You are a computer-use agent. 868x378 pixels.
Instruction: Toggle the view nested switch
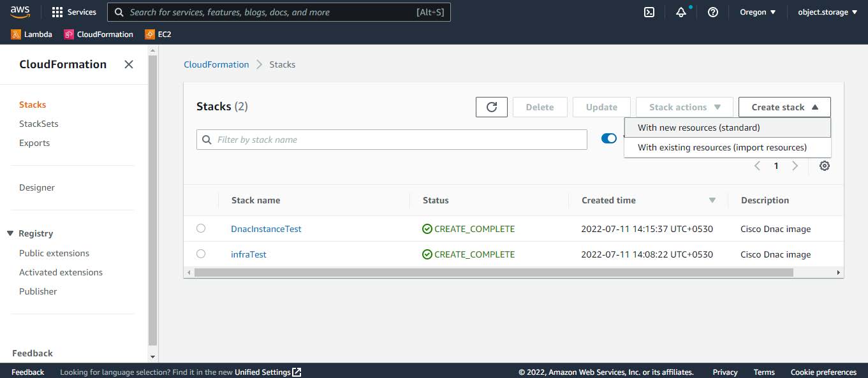(609, 138)
